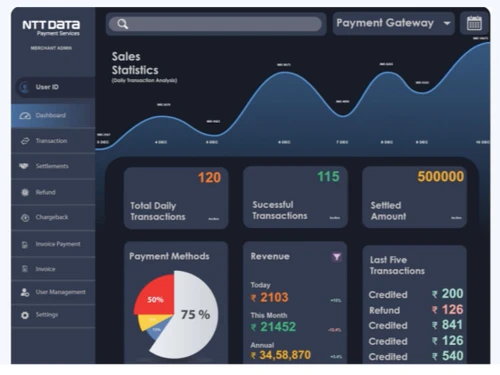
Task: Click the Daily Transaction Analysis subtitle
Action: coord(144,80)
